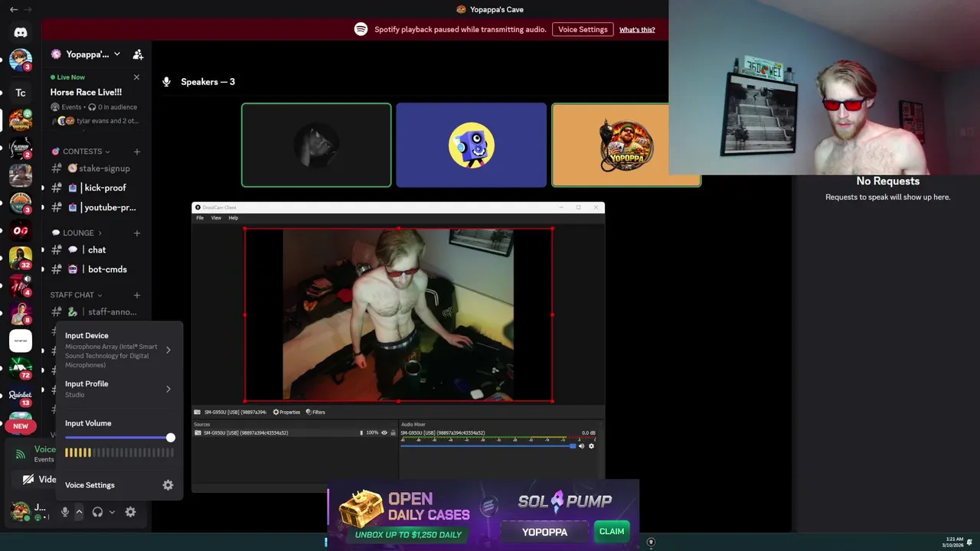Viewport: 980px width, 551px height.
Task: Toggle the lock on the OBS source
Action: tap(394, 432)
